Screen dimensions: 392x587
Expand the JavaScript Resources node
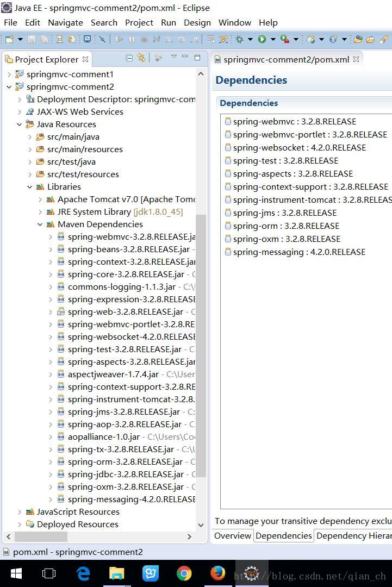(19, 512)
